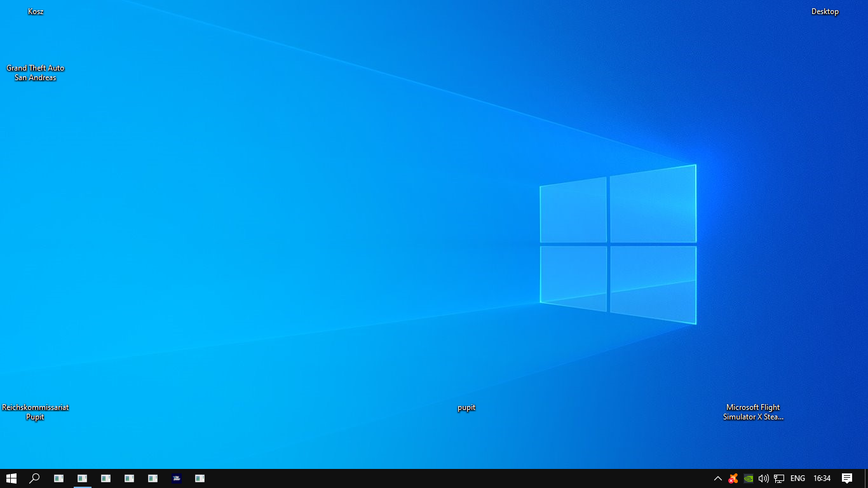
Task: Show hidden system tray icons
Action: [718, 478]
